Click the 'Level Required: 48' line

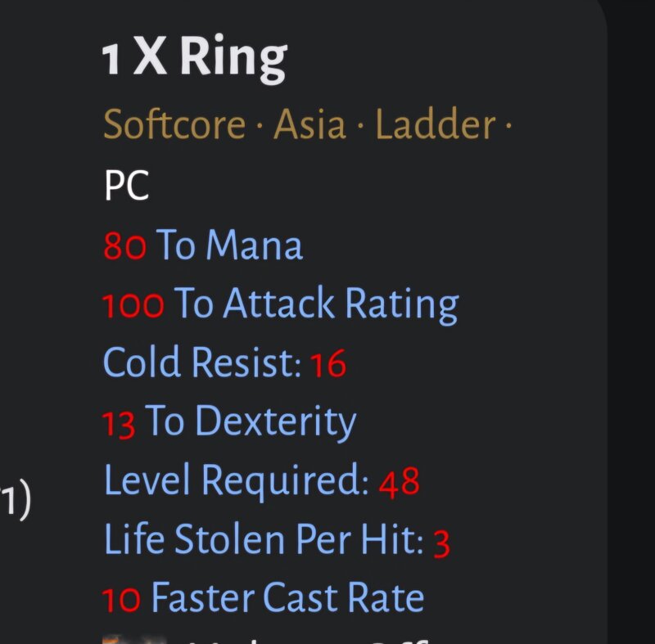[262, 481]
